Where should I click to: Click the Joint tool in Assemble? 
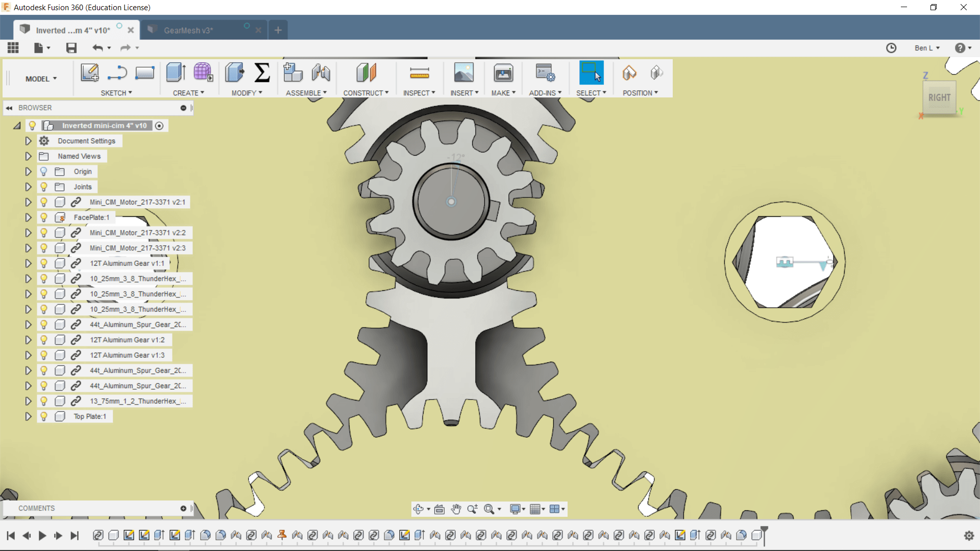pos(321,73)
